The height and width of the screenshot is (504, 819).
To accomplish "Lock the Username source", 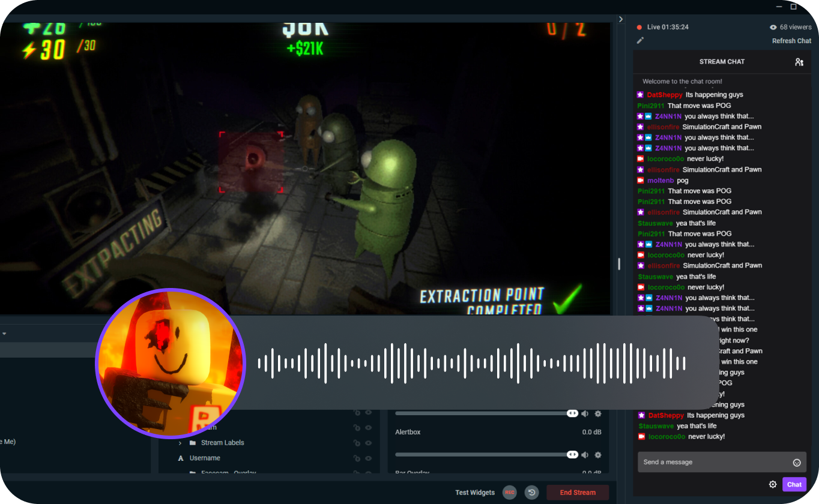I will pos(357,458).
